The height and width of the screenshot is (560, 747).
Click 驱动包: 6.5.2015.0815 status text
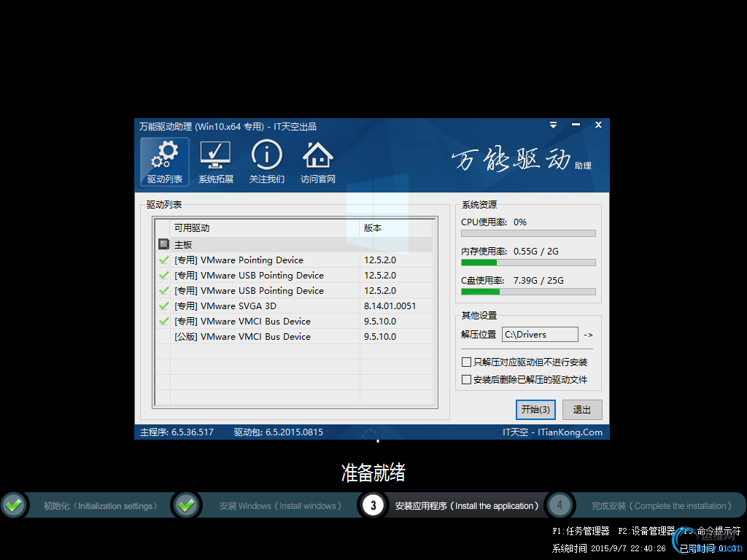click(x=278, y=432)
